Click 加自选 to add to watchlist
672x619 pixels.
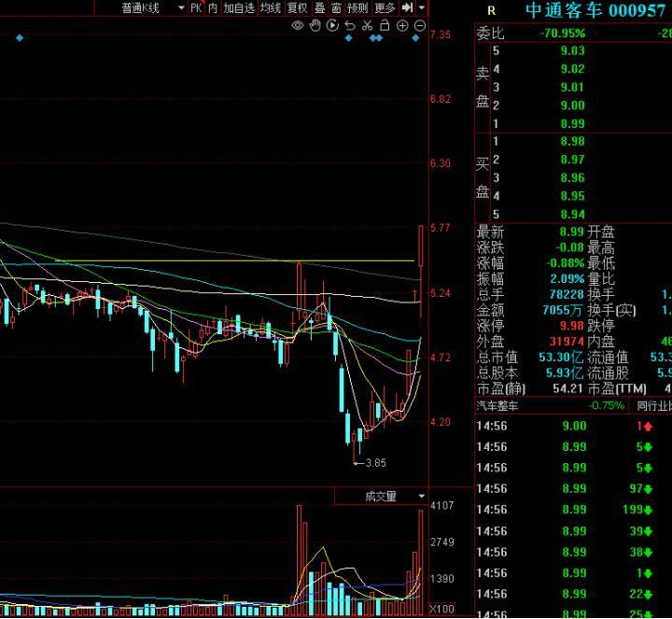point(239,7)
